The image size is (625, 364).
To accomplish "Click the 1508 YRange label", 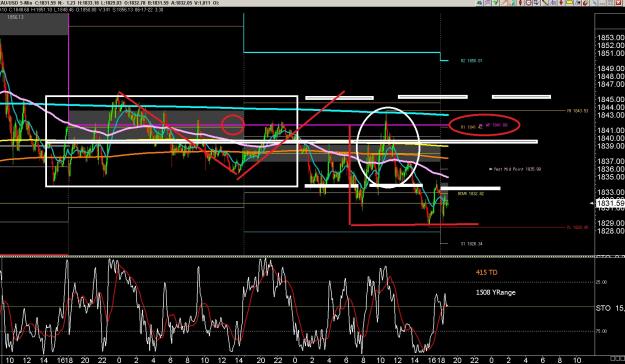I will 495,292.
